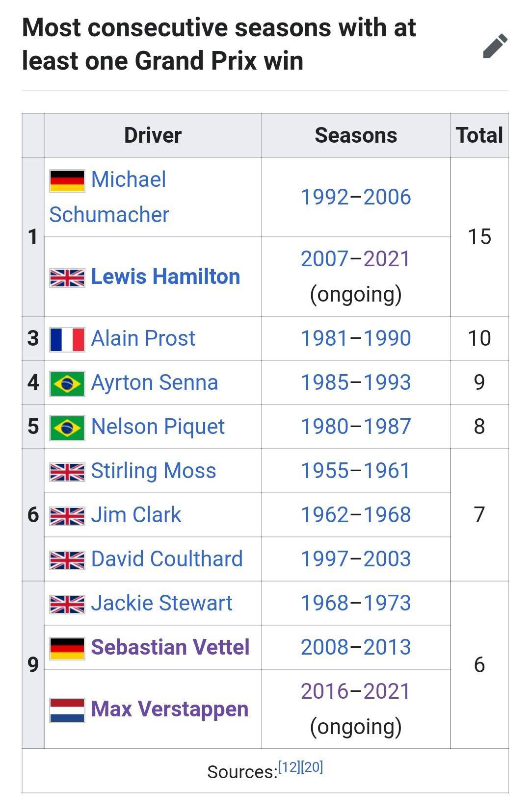Viewport: 530px width, 812px height.
Task: Click the Union Jack beside Jim Clark
Action: [x=67, y=515]
